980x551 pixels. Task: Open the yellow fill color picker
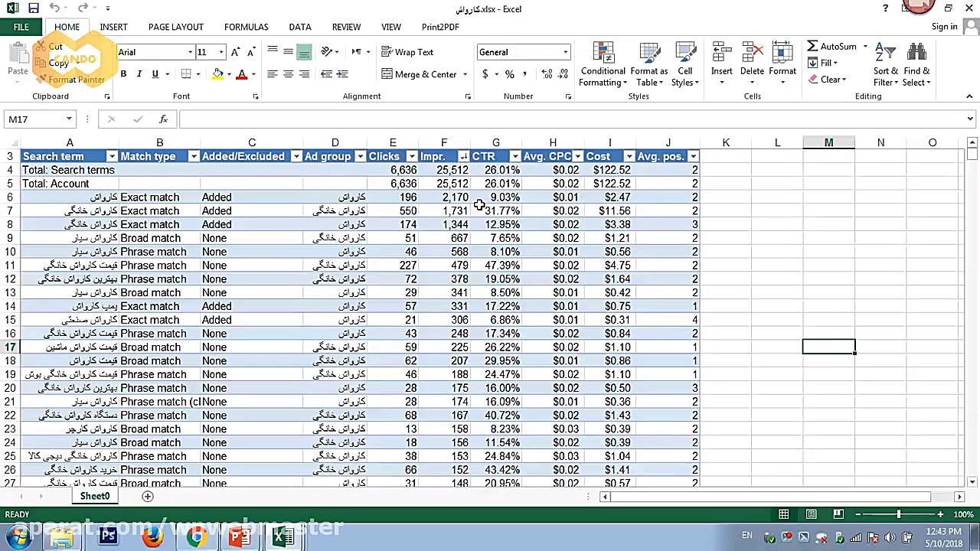pyautogui.click(x=229, y=74)
